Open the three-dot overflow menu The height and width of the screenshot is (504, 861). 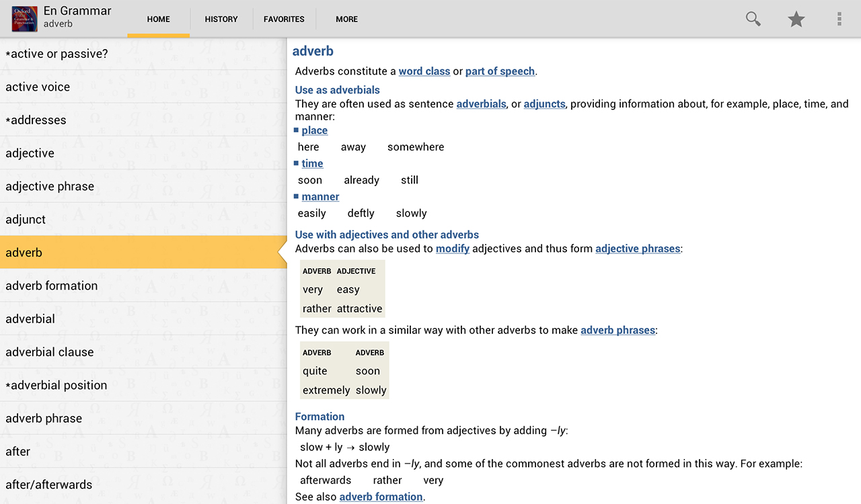839,19
